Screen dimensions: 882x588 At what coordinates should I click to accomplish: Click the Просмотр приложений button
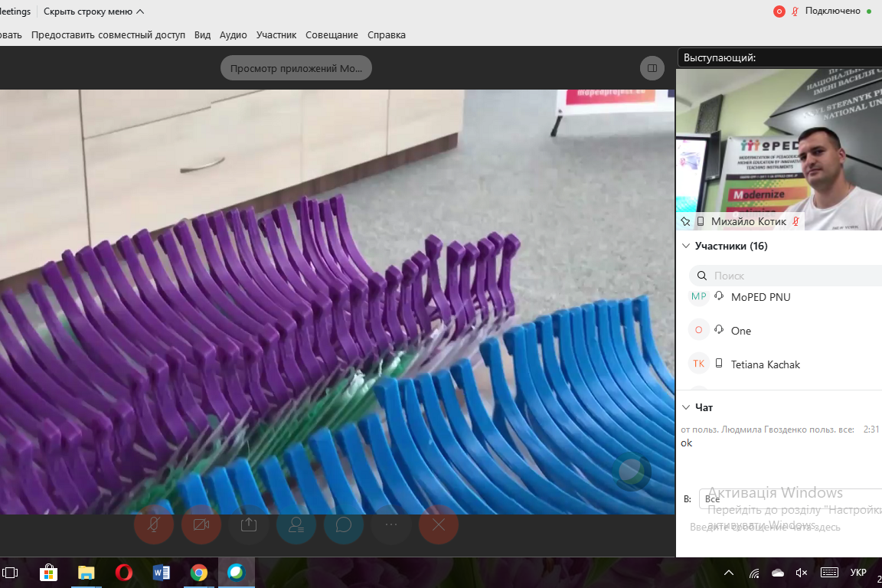[296, 68]
